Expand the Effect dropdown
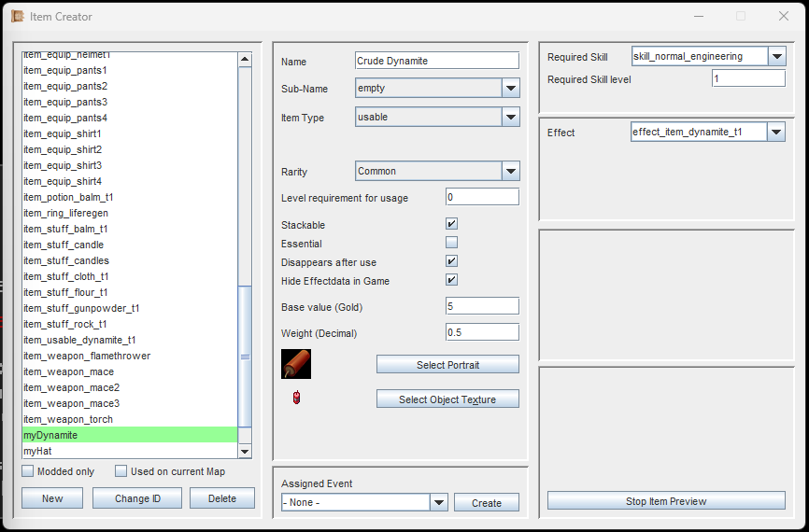 (776, 133)
